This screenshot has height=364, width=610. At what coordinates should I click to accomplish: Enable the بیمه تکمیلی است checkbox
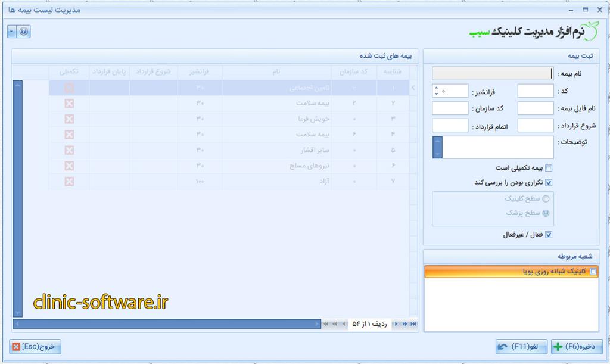[x=549, y=168]
